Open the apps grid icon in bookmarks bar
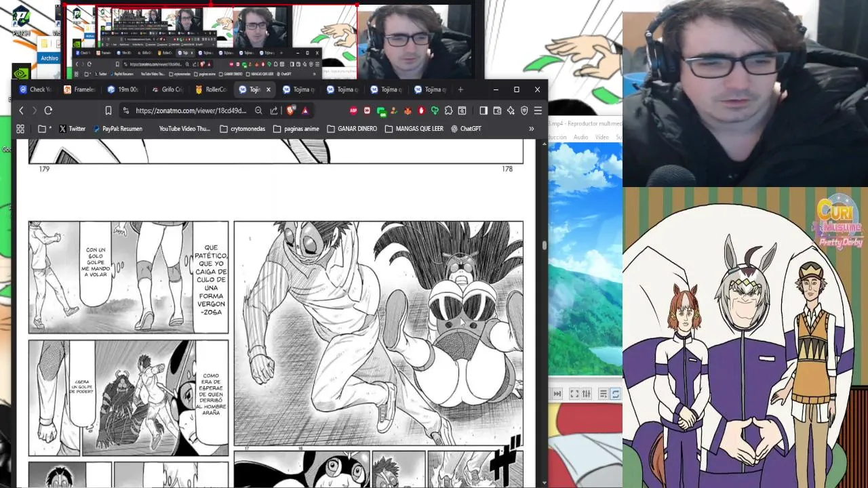 pos(20,129)
